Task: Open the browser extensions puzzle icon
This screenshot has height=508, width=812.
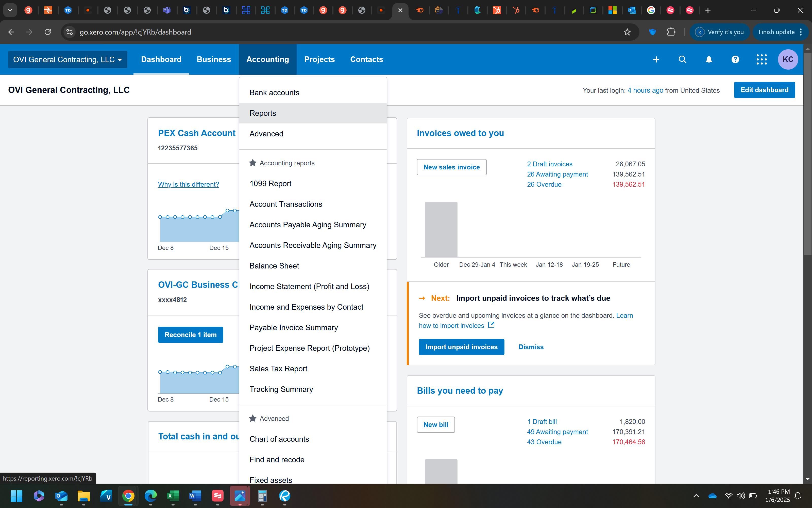Action: (671, 32)
